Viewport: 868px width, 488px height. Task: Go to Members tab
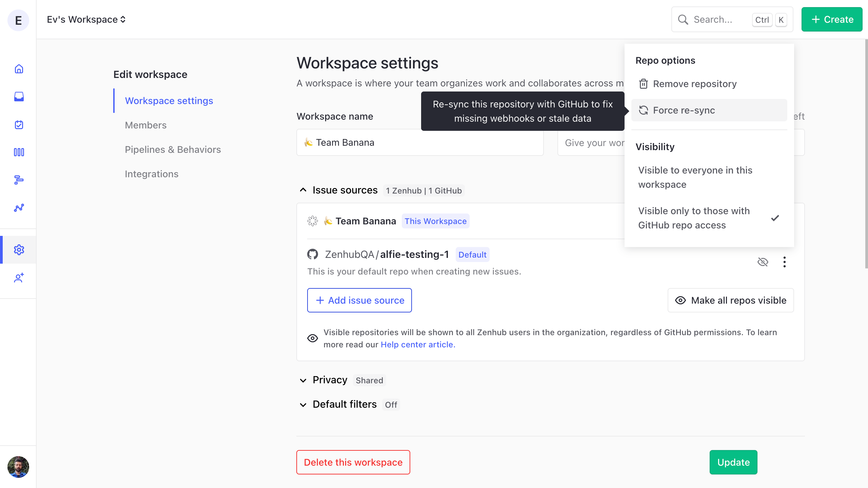[146, 125]
